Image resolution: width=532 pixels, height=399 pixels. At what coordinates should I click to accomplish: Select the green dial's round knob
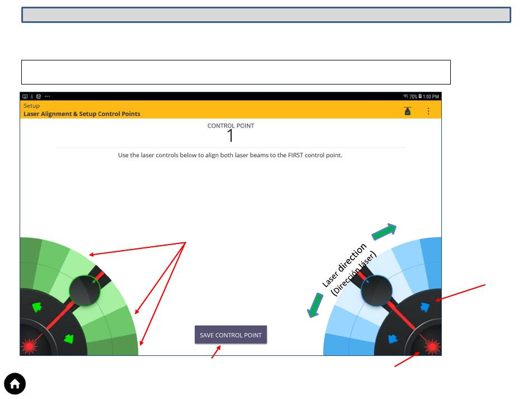pos(85,290)
